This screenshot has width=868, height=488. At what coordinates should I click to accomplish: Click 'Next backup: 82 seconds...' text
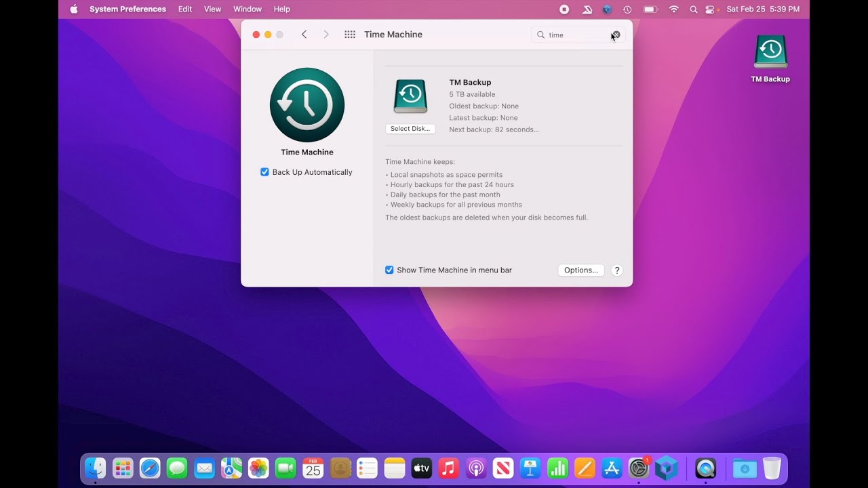pyautogui.click(x=494, y=129)
